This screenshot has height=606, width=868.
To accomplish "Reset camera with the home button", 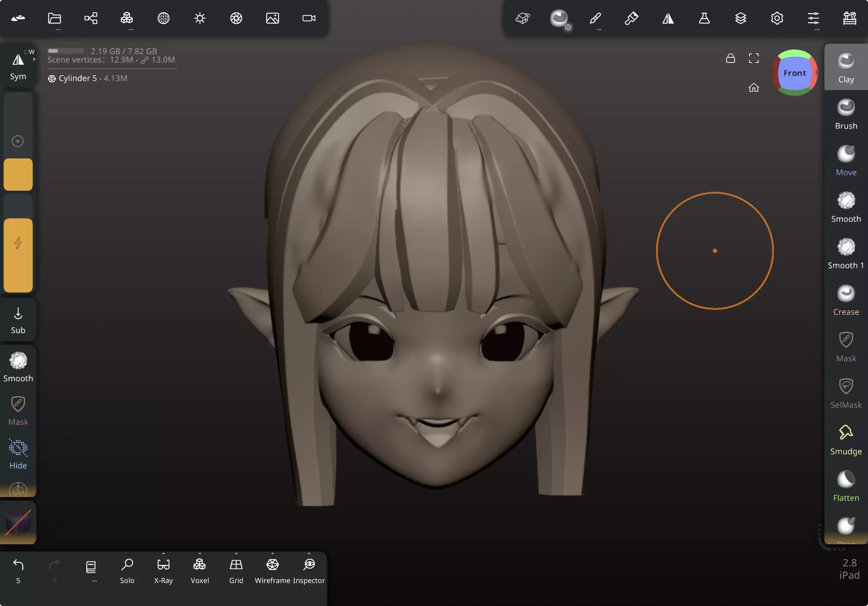I will point(754,88).
